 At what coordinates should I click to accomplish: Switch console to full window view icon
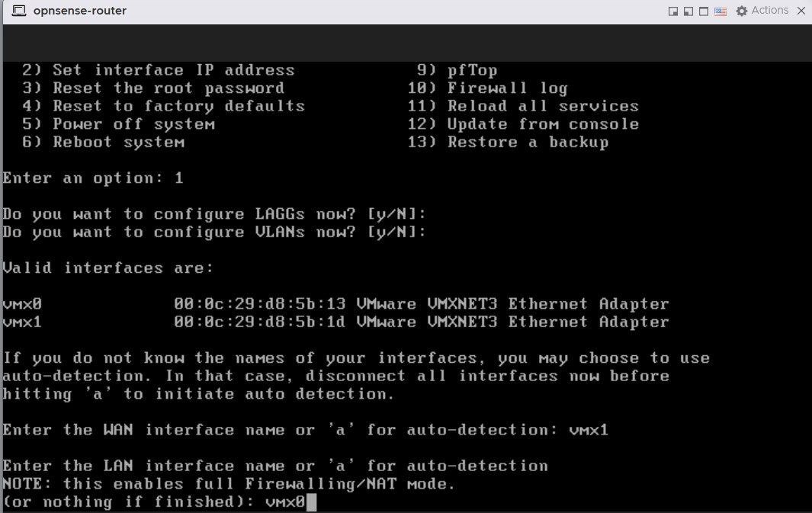point(703,11)
